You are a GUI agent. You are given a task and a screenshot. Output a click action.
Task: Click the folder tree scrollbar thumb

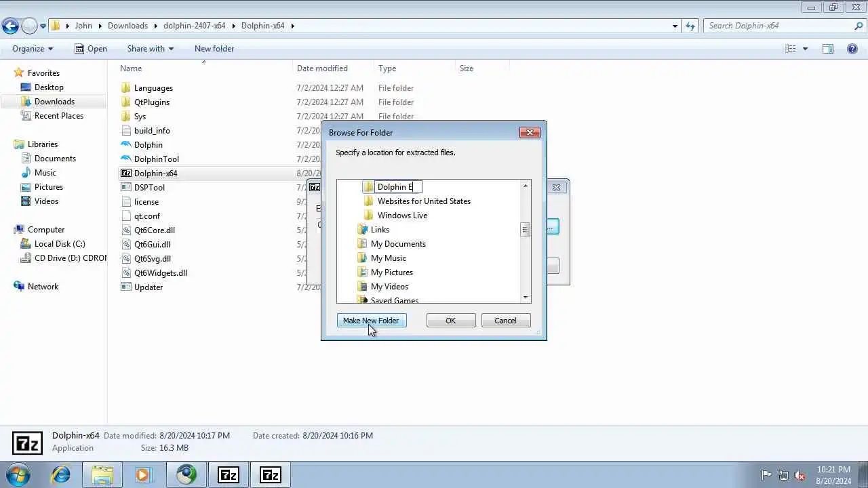pos(526,230)
